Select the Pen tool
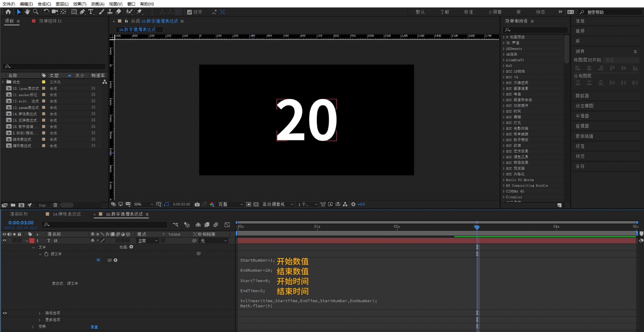Viewport: 644px width, 332px height. (x=82, y=12)
